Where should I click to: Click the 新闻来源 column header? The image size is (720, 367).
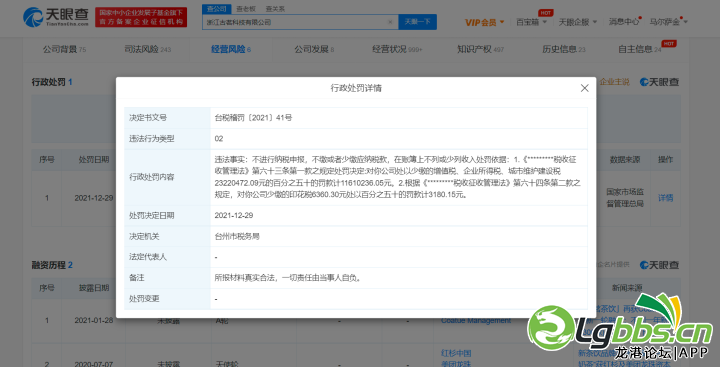628,288
